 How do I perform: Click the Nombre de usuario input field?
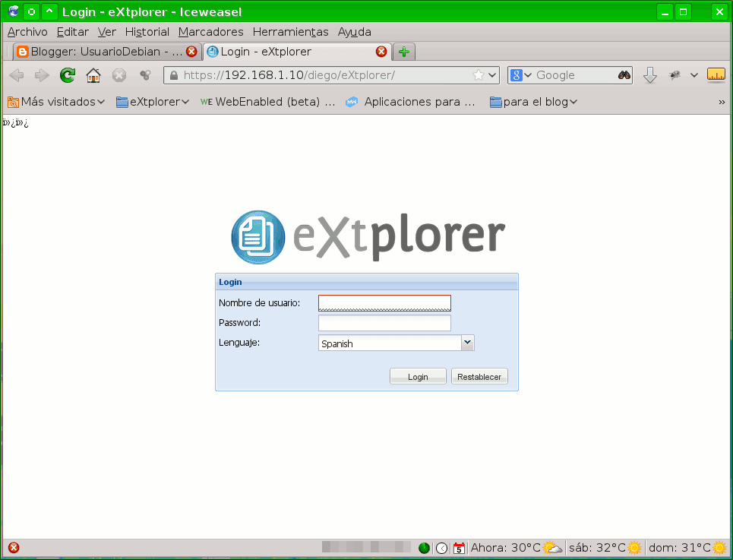click(x=384, y=302)
